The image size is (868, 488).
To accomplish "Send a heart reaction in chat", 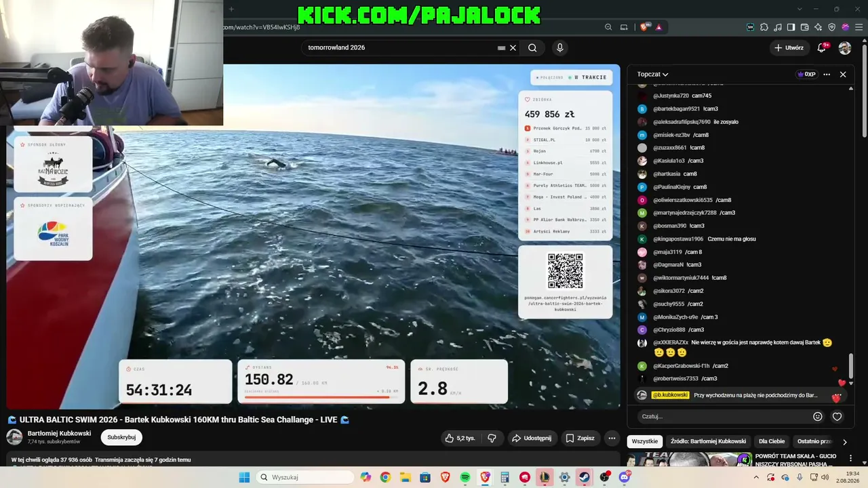I will click(837, 416).
